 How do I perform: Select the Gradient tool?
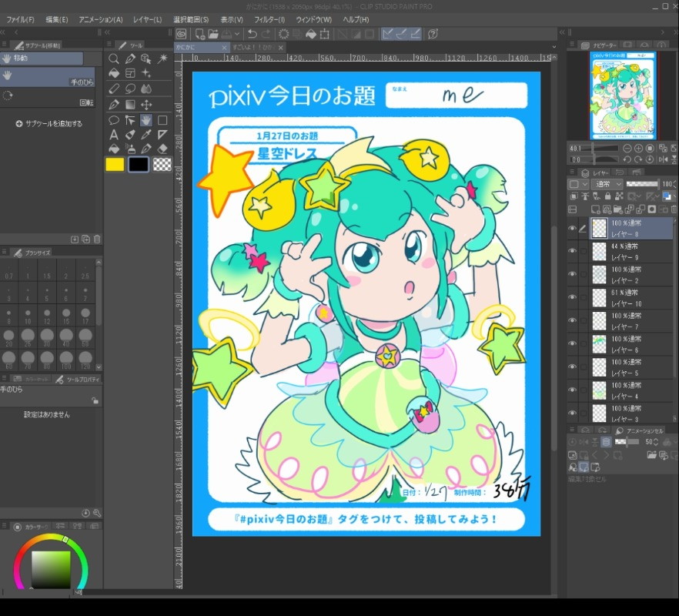click(130, 104)
